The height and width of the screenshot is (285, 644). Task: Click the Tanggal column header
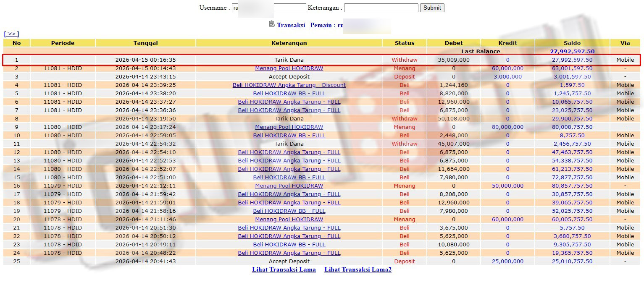[x=146, y=43]
